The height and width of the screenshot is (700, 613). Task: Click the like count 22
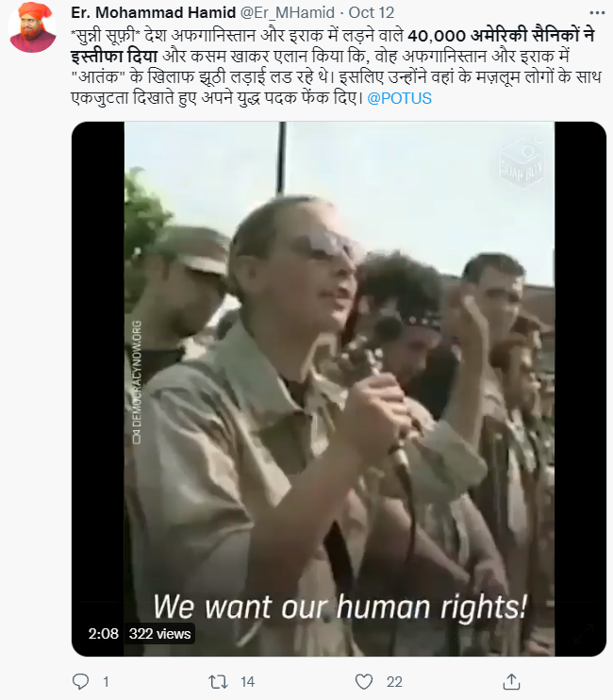point(394,682)
